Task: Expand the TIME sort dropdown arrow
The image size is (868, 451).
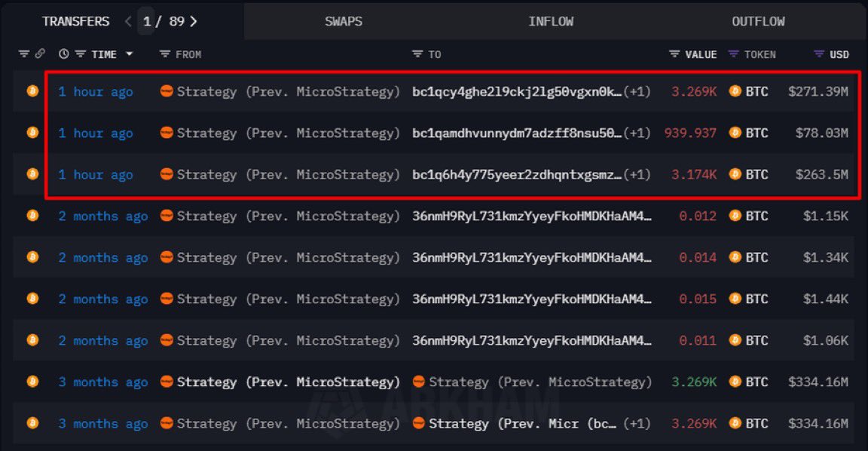Action: pos(130,54)
